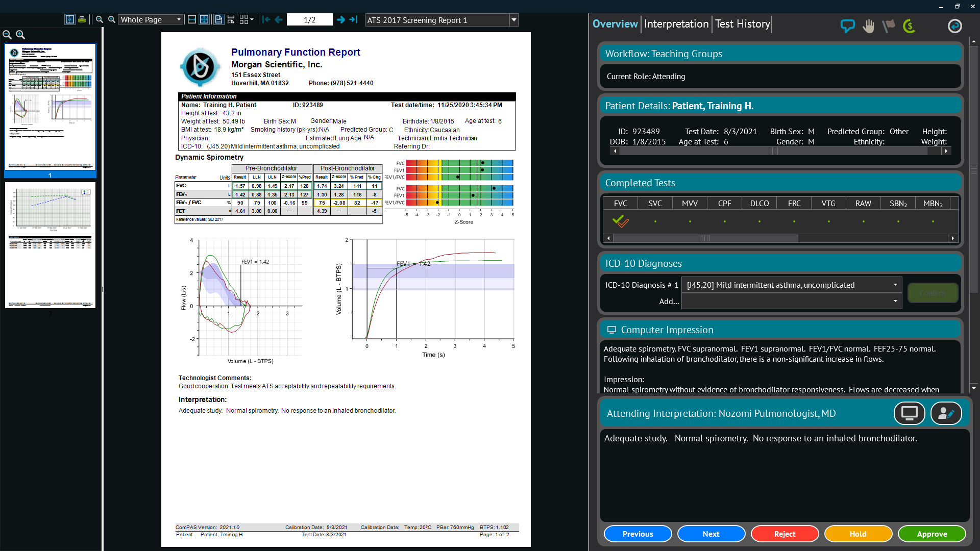Insert computer impression via monitor button
This screenshot has width=980, height=551.
[909, 413]
